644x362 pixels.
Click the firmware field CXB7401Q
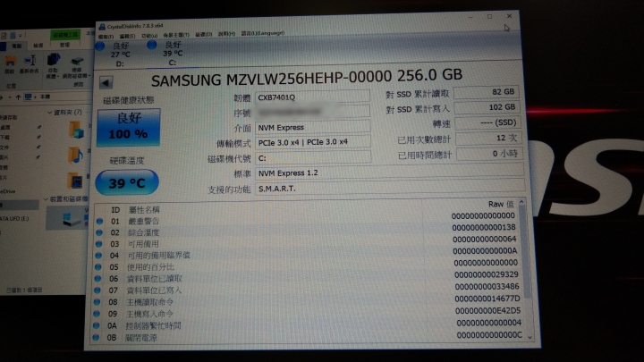point(312,97)
